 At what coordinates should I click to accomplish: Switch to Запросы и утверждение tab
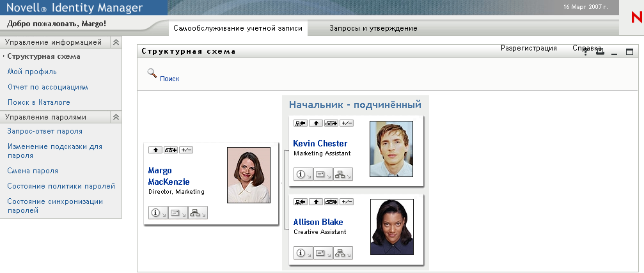(373, 28)
